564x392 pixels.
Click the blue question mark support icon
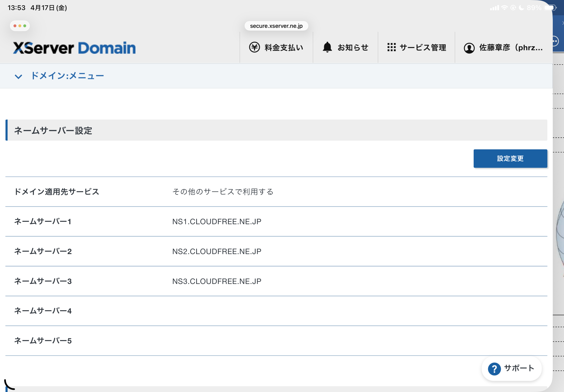pyautogui.click(x=494, y=369)
